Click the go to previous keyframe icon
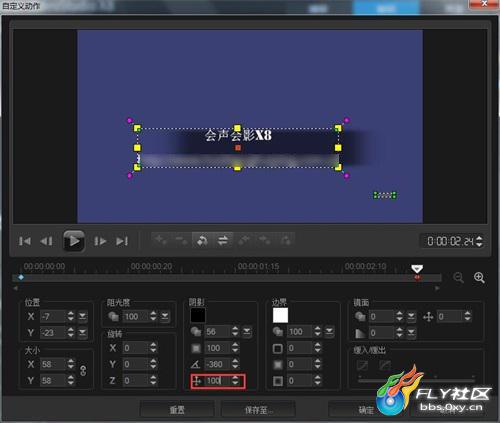Screen dimensions: 500x423 pos(244,240)
